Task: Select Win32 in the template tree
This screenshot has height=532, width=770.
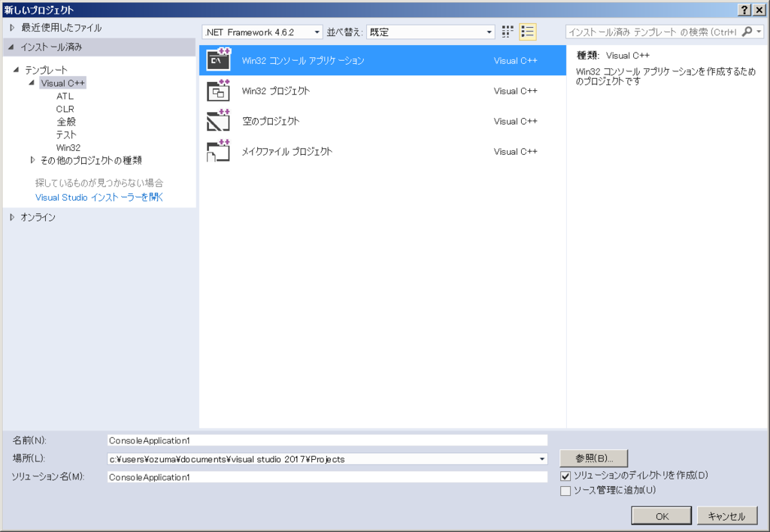Action: point(68,147)
